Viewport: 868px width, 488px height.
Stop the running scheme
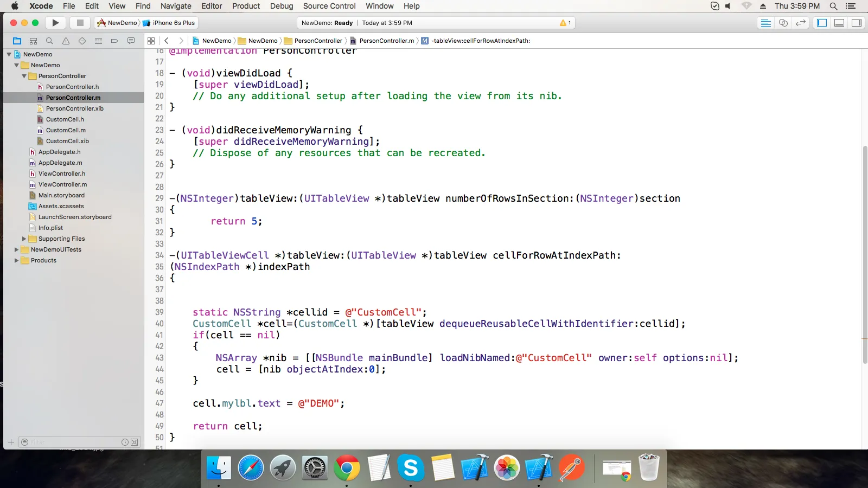click(80, 23)
